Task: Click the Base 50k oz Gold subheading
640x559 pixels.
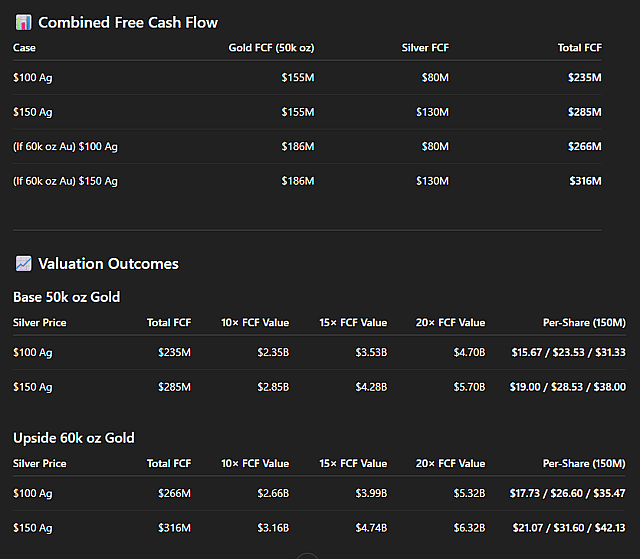Action: pos(67,297)
